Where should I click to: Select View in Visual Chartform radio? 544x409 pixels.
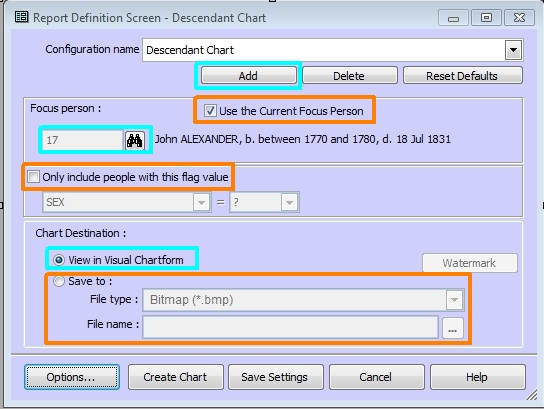tap(59, 260)
